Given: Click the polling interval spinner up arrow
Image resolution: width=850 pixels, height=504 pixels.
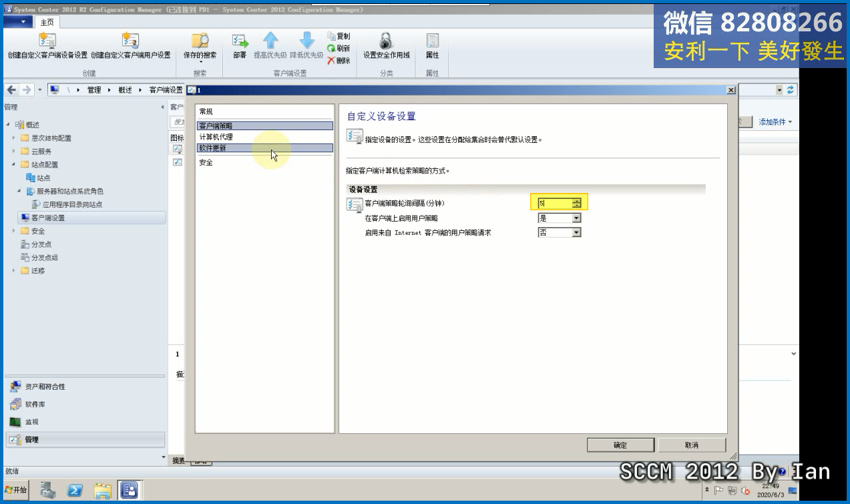Looking at the screenshot, I should coord(577,200).
